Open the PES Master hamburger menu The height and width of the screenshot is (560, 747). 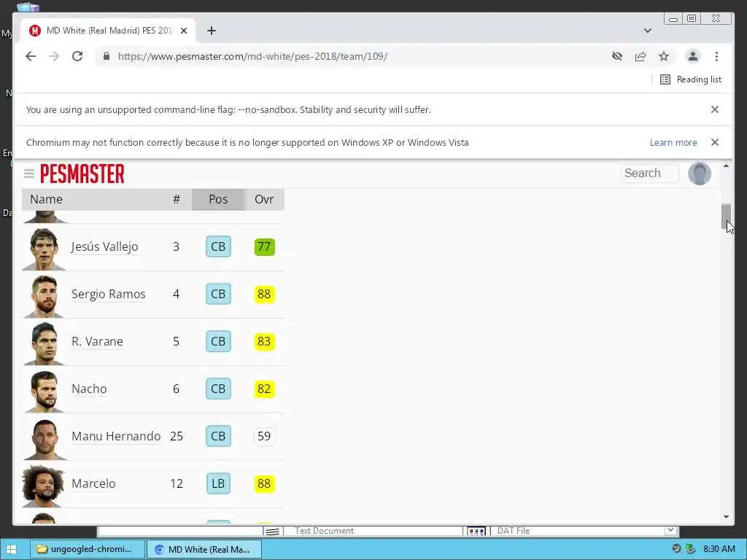point(29,174)
